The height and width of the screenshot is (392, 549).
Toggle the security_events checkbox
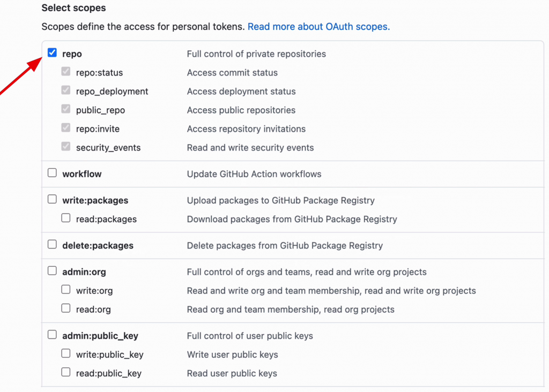65,147
